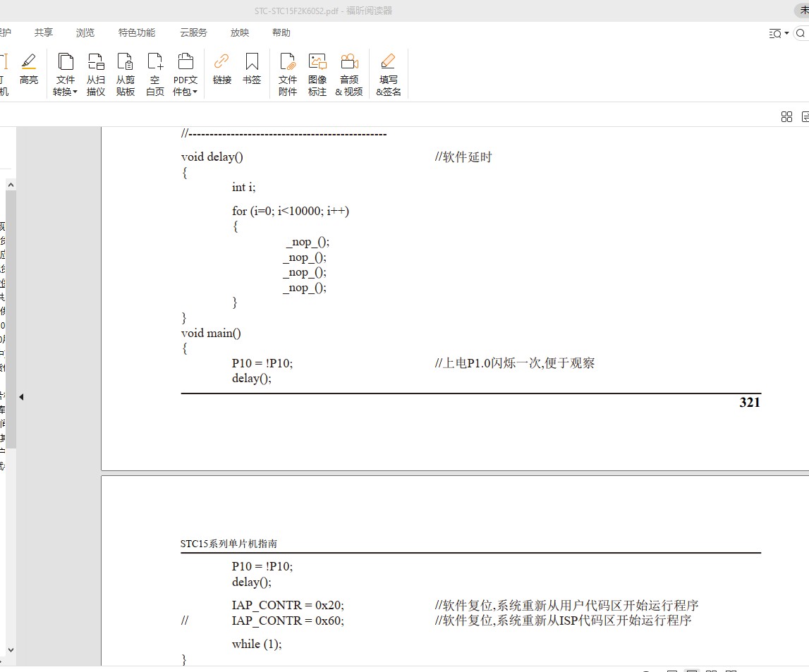This screenshot has width=809, height=672.
Task: Select the 高亮 highlight tool
Action: (28, 69)
